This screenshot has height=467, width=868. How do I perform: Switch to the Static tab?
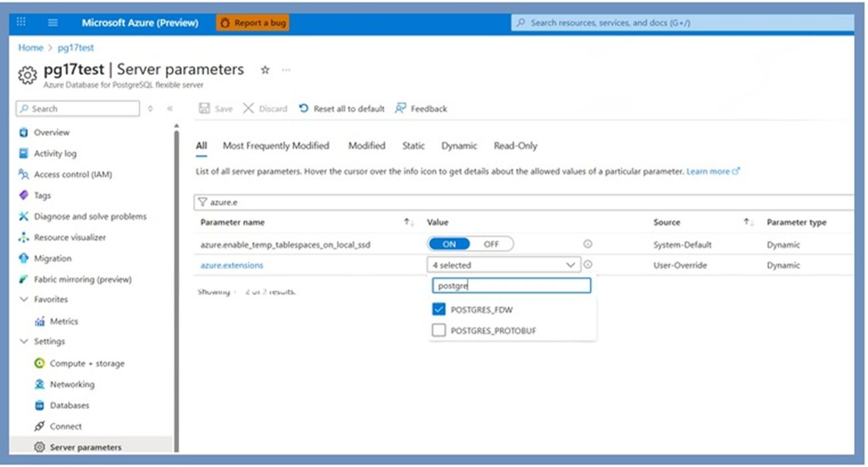pos(413,145)
